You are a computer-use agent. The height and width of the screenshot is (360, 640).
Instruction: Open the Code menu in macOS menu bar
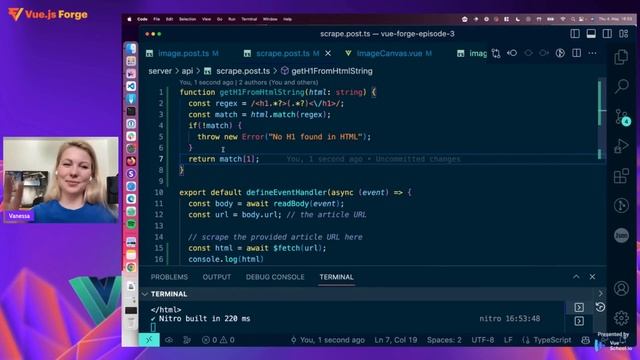142,19
